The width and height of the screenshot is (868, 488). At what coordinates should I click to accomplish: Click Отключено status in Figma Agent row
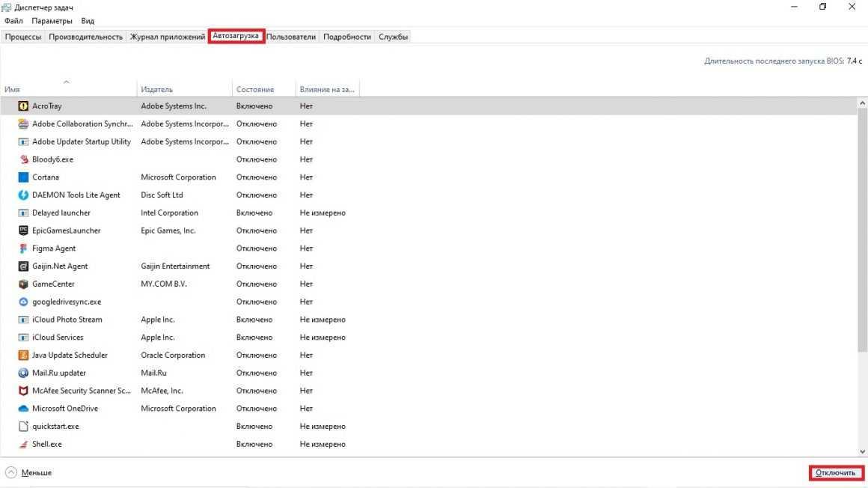[x=257, y=248]
